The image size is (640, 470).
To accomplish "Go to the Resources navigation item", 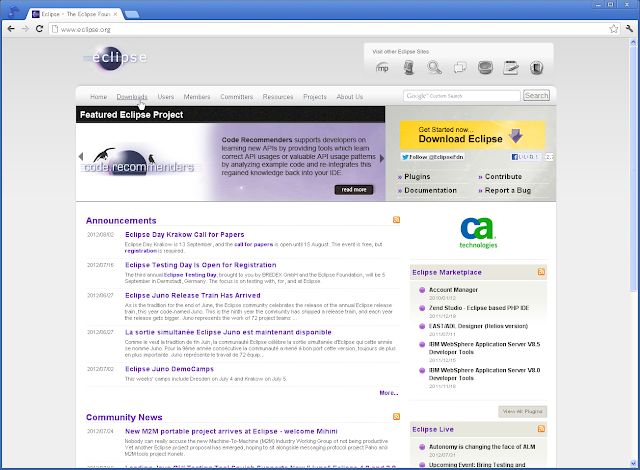I will [x=278, y=97].
